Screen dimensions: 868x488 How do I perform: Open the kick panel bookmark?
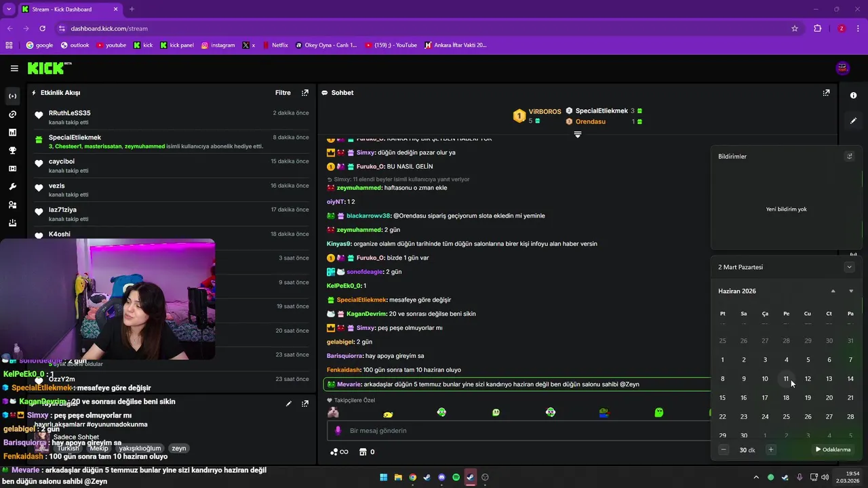click(177, 45)
